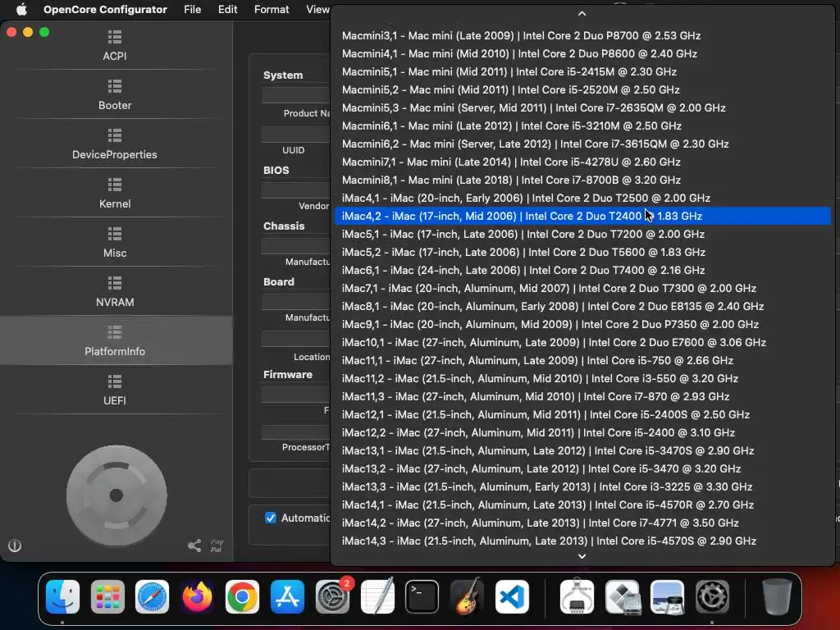Select iMac13,2 i5-3470 model
This screenshot has height=630, width=840.
coord(582,468)
